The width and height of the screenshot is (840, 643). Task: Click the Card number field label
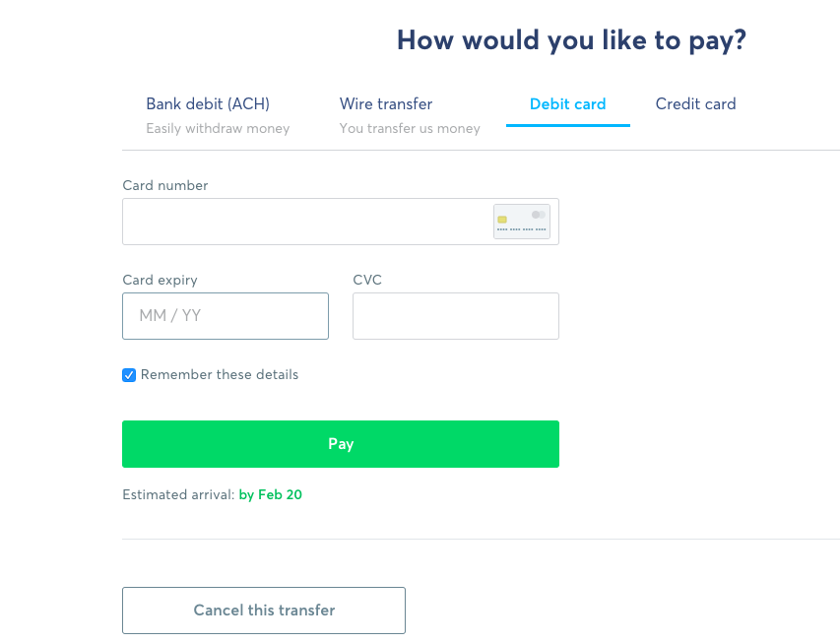click(x=165, y=185)
